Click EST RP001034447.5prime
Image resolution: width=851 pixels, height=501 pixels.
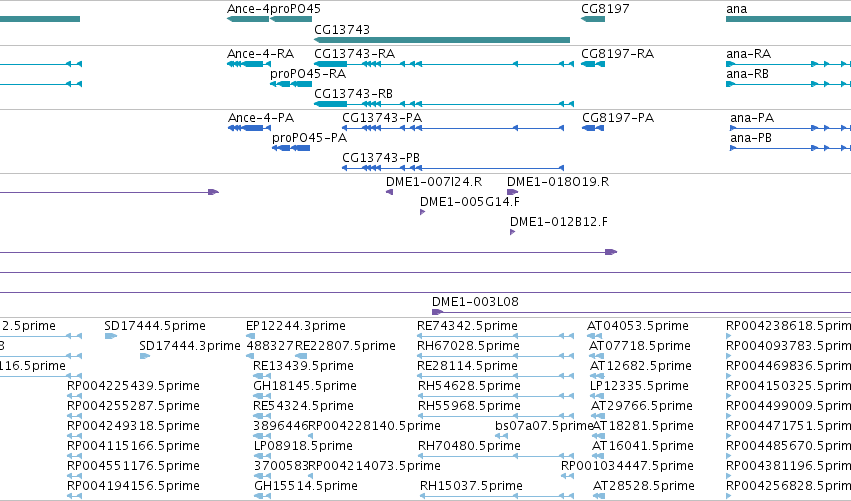pyautogui.click(x=567, y=477)
